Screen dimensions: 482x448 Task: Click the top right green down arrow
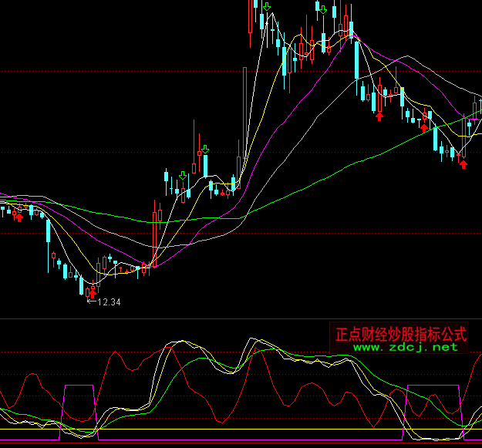322,8
